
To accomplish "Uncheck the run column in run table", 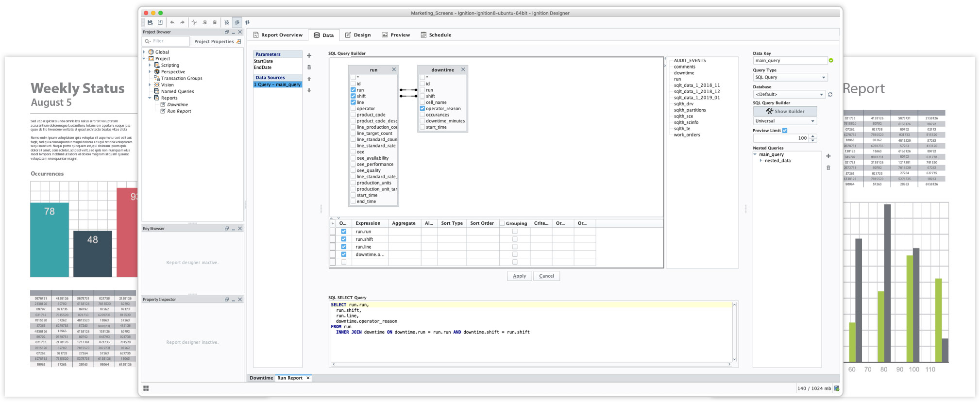I will [x=353, y=90].
